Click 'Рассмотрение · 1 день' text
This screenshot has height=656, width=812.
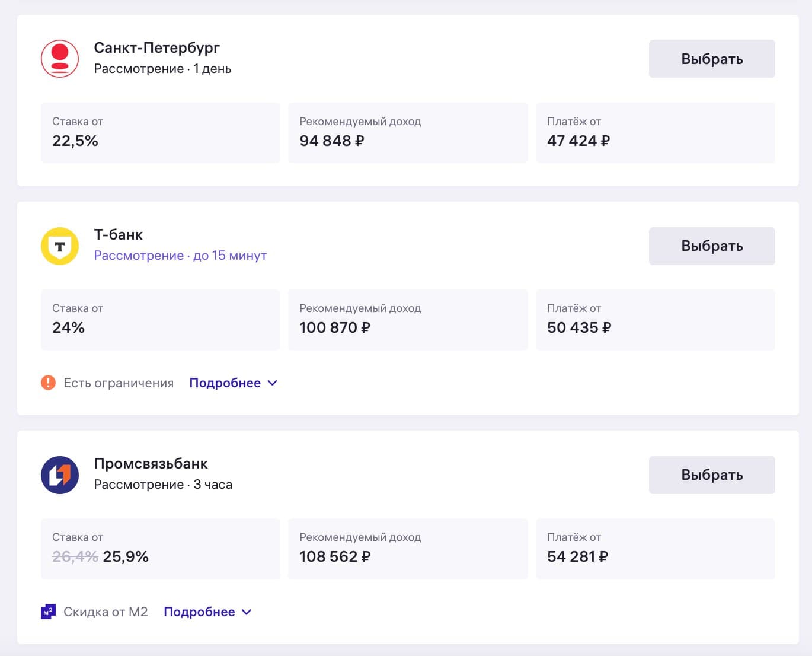(x=162, y=69)
